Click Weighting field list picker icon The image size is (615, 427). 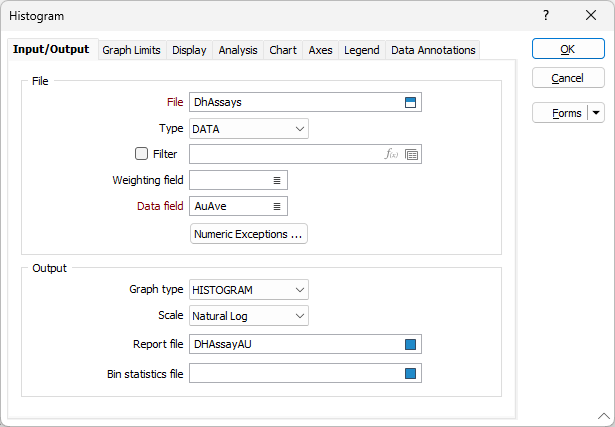tap(277, 180)
